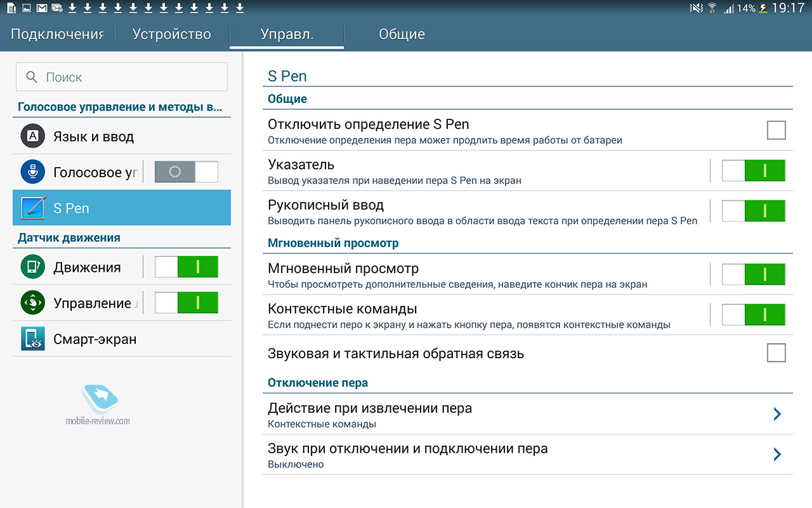Switch to the Устройство tab
The height and width of the screenshot is (508, 812).
point(172,34)
